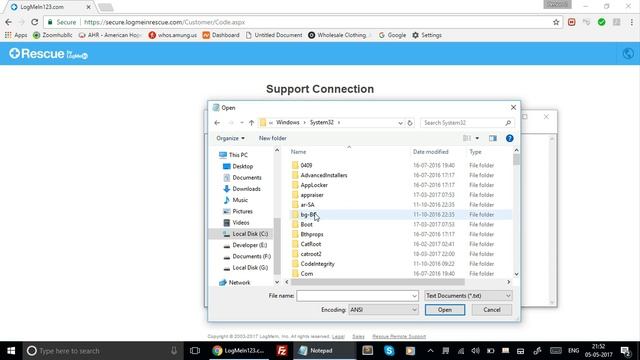Open Chrome's three-dot menu
Viewport: 640px width, 360px height.
(x=631, y=22)
